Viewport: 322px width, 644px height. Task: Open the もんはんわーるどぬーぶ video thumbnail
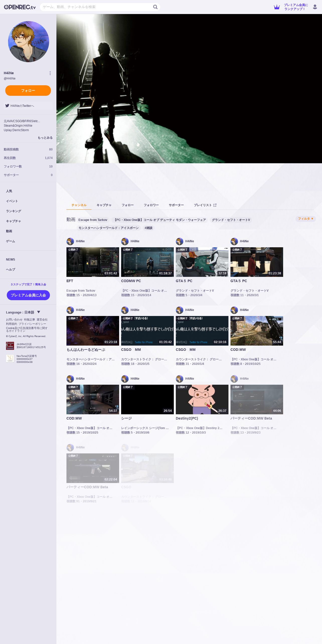[93, 331]
